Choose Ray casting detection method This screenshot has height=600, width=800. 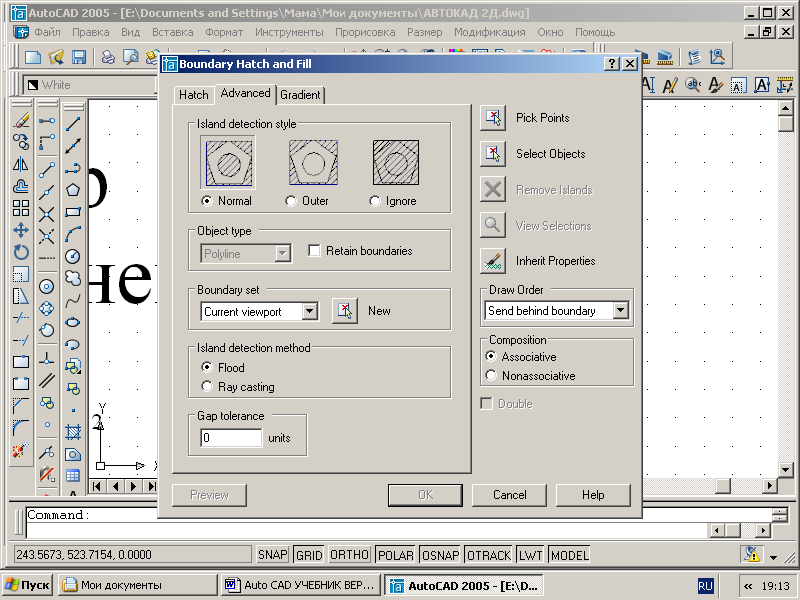pyautogui.click(x=207, y=386)
